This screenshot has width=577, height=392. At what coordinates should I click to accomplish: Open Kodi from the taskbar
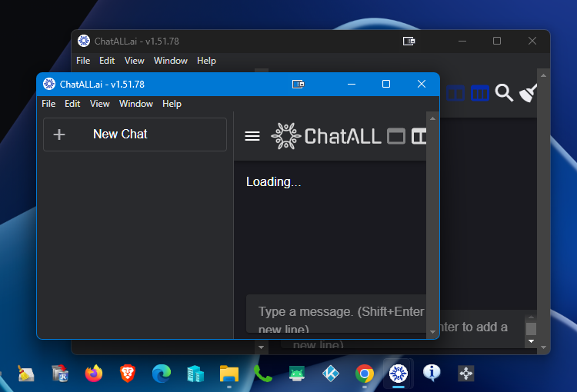[x=331, y=374]
